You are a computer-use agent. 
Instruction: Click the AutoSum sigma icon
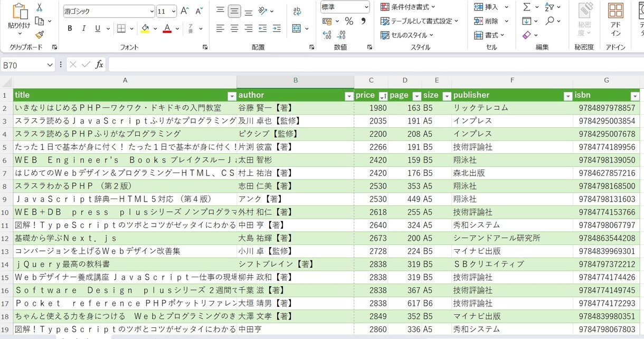(x=527, y=7)
